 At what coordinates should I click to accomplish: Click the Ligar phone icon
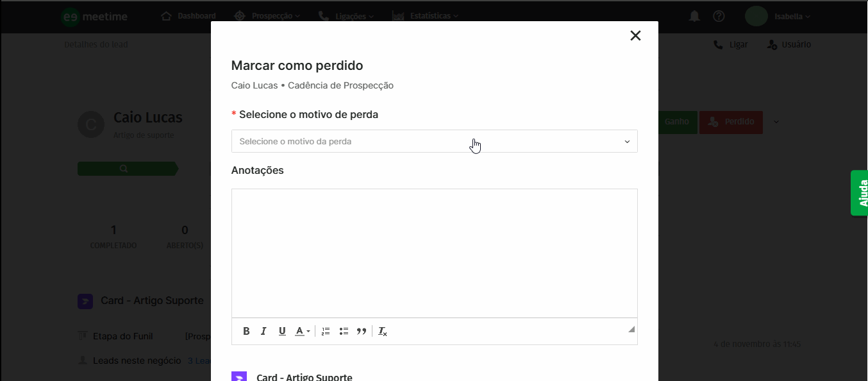[717, 44]
